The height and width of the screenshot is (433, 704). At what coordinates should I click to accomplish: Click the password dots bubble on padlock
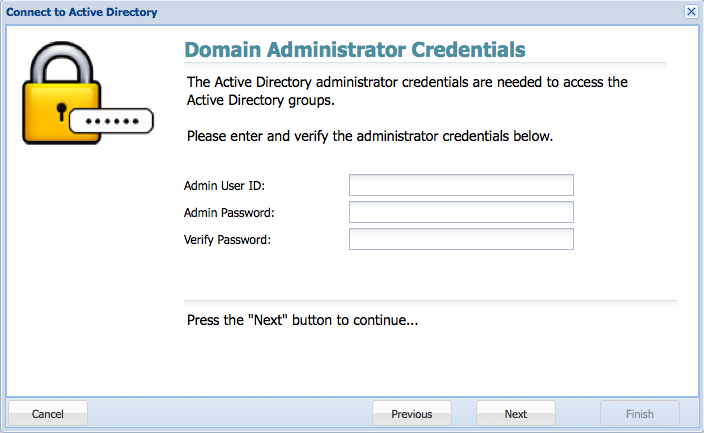[x=112, y=121]
